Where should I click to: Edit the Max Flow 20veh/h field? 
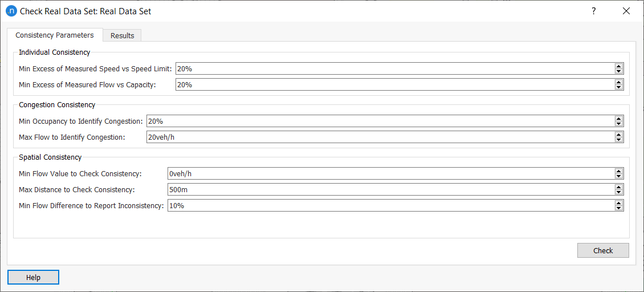point(379,137)
